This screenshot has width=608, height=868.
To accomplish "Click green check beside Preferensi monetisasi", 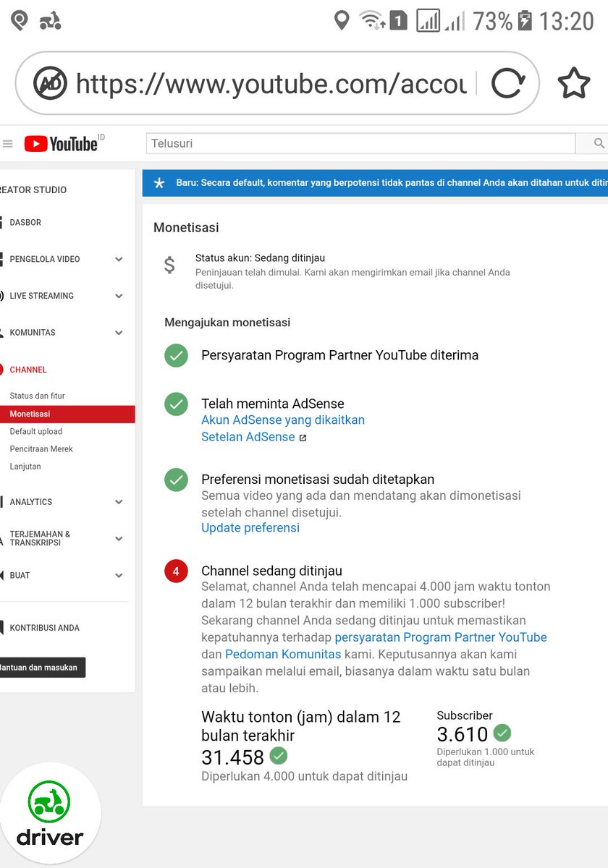I will tap(176, 480).
